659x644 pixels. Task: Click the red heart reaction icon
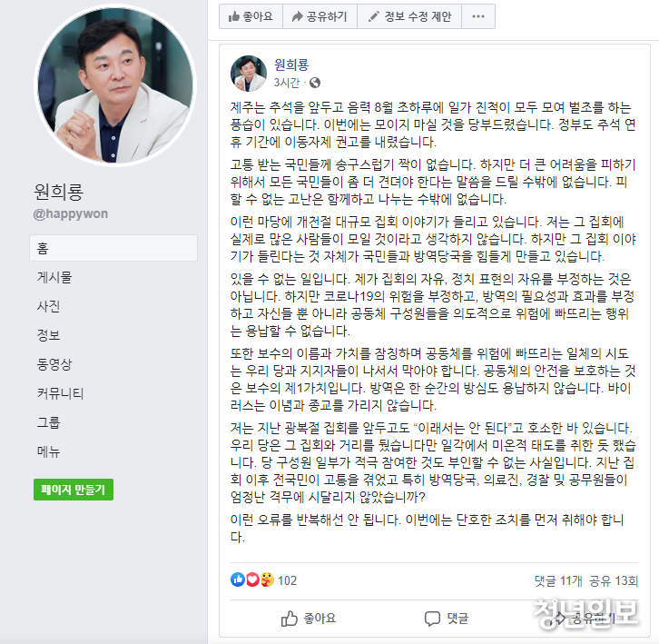click(252, 580)
